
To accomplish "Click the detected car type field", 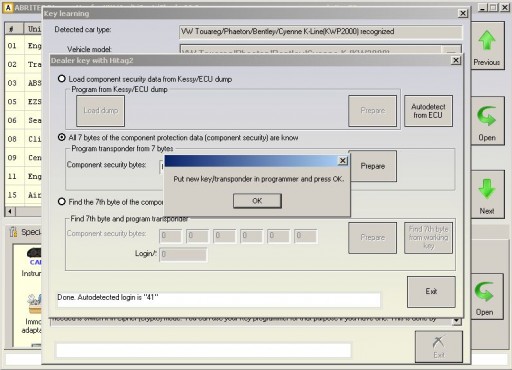I will click(x=321, y=32).
